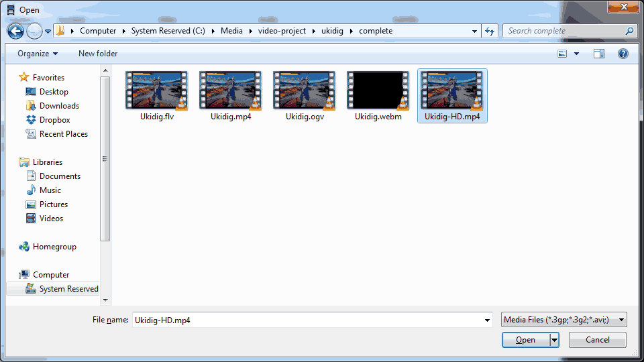Open the recent locations dropdown arrow
644x362 pixels.
pyautogui.click(x=48, y=32)
